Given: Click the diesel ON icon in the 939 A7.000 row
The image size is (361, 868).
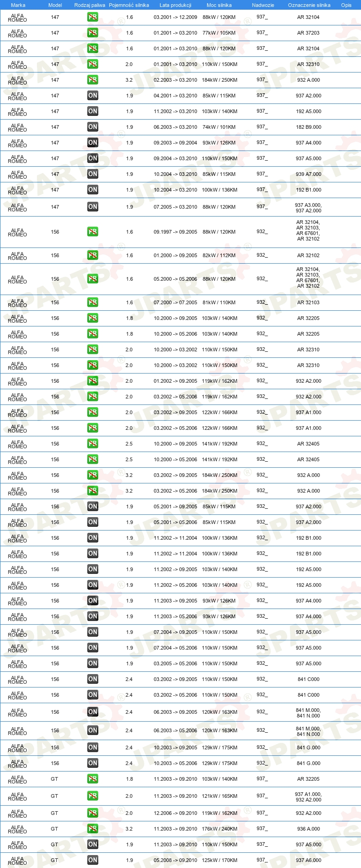Looking at the screenshot, I should click(x=93, y=174).
